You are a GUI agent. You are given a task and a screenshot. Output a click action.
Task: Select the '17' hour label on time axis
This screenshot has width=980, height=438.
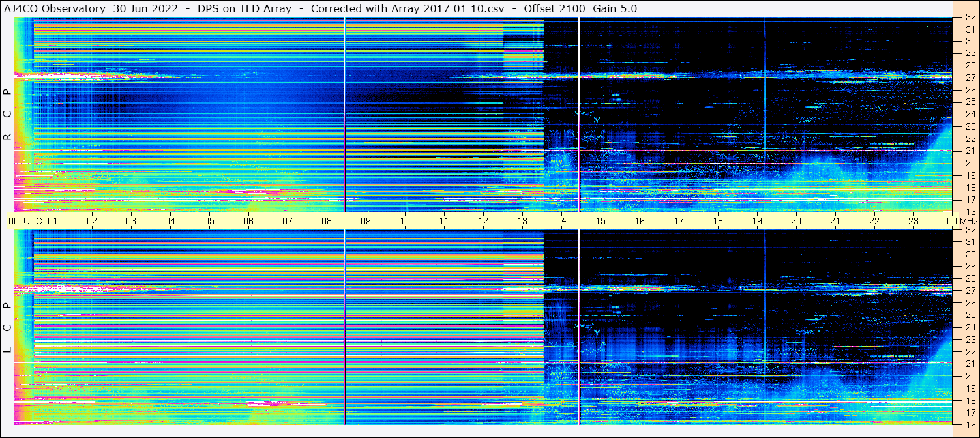point(679,221)
